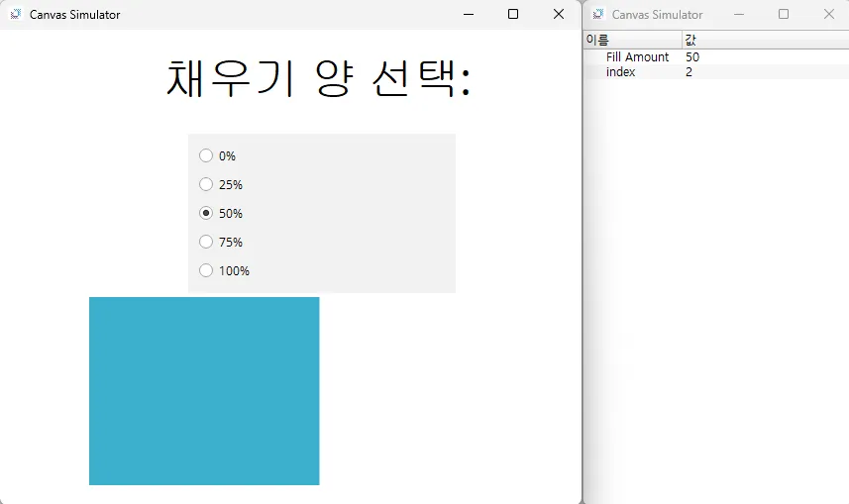Select the index variable row

click(621, 72)
